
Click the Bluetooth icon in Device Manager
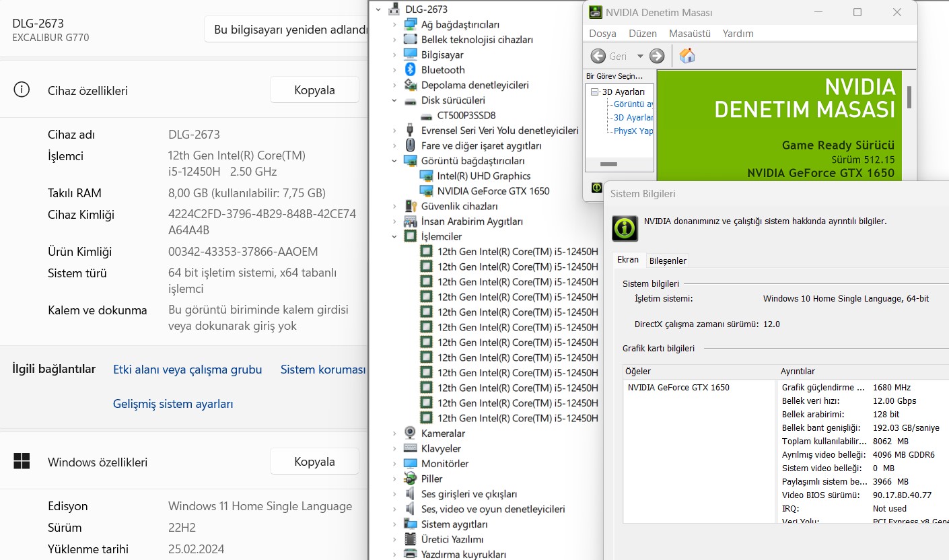(410, 70)
